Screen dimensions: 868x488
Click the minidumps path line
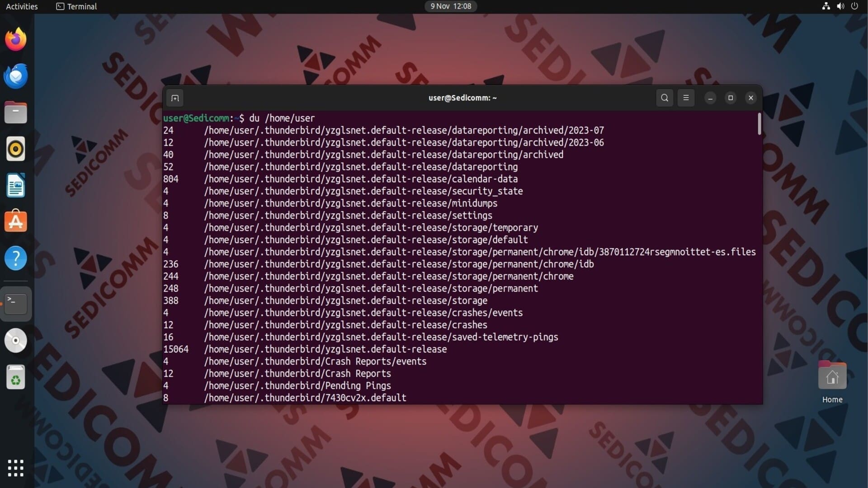pos(351,204)
